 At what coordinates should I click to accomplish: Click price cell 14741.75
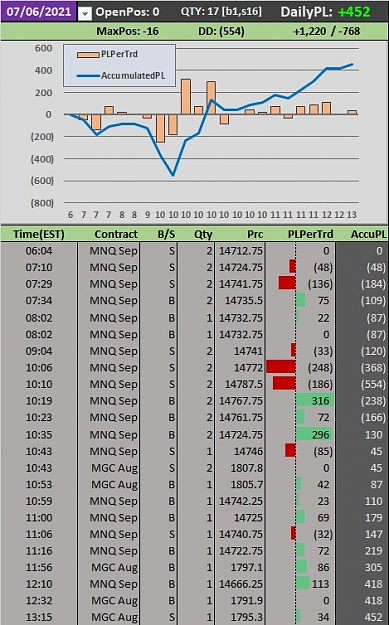(x=240, y=284)
